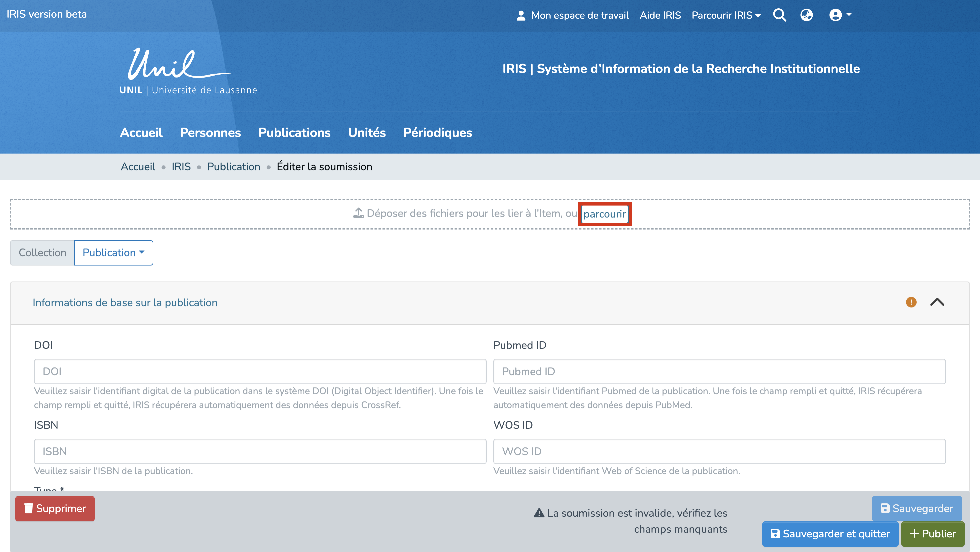The image size is (980, 552).
Task: Click the parcourir file browse link
Action: pos(604,214)
